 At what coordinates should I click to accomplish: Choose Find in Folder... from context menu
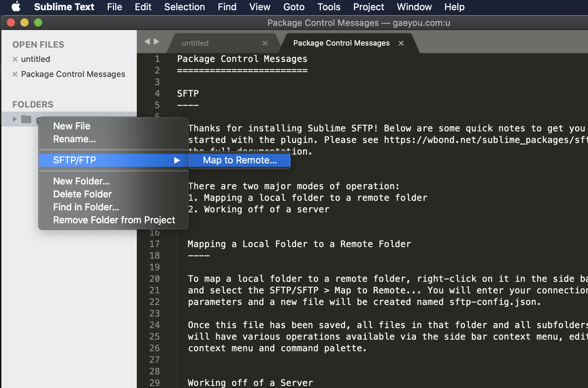pos(113,207)
